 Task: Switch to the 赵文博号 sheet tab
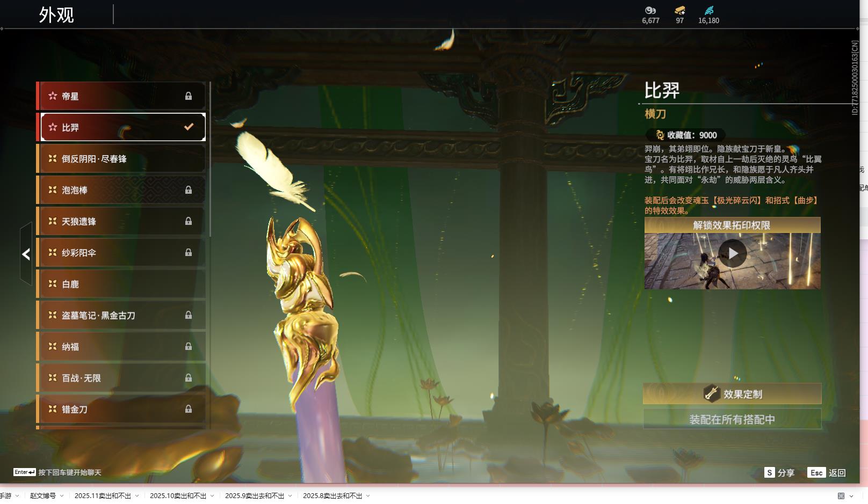tap(43, 496)
